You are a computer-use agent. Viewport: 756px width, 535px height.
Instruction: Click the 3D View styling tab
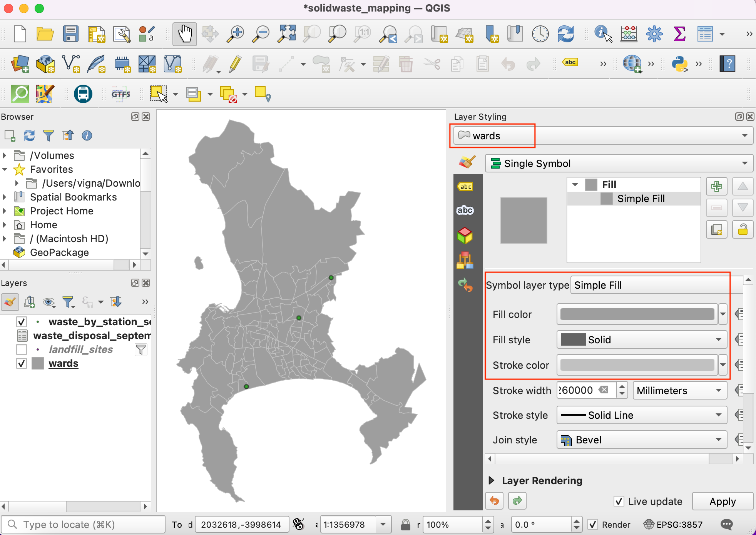point(465,235)
